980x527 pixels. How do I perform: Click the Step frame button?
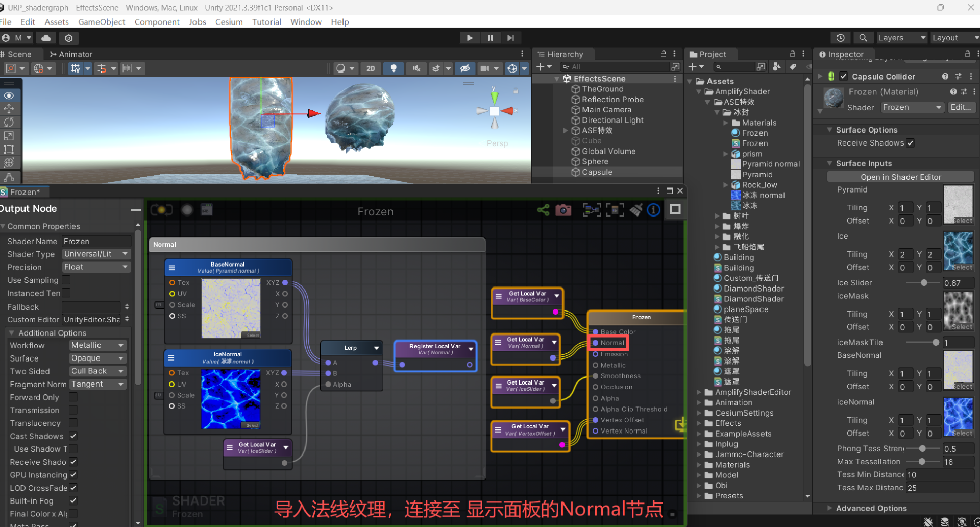510,38
